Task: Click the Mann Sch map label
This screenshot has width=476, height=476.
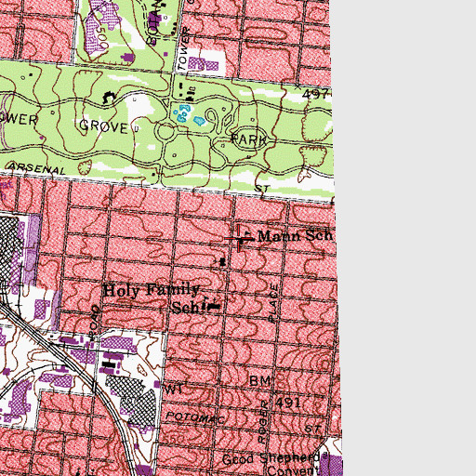Action: pyautogui.click(x=295, y=236)
